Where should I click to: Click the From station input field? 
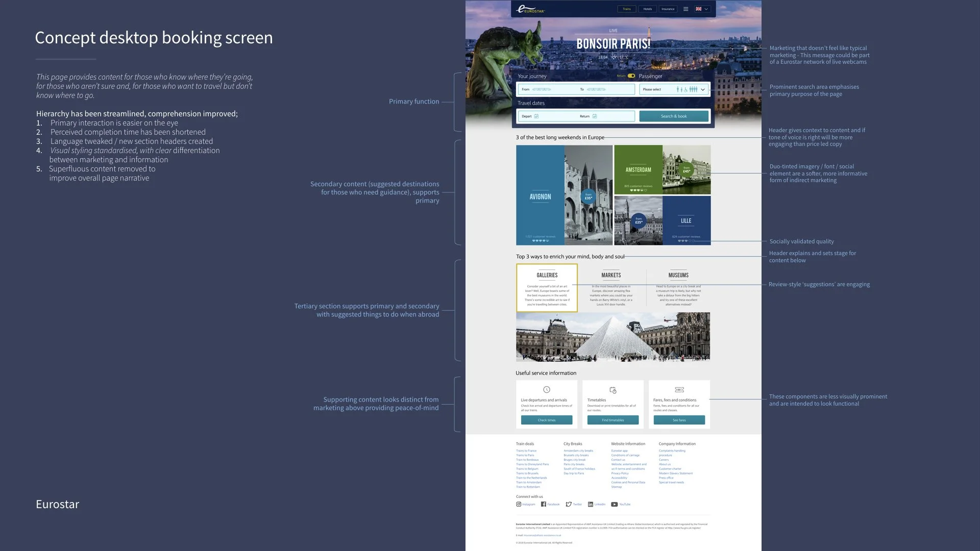(547, 89)
